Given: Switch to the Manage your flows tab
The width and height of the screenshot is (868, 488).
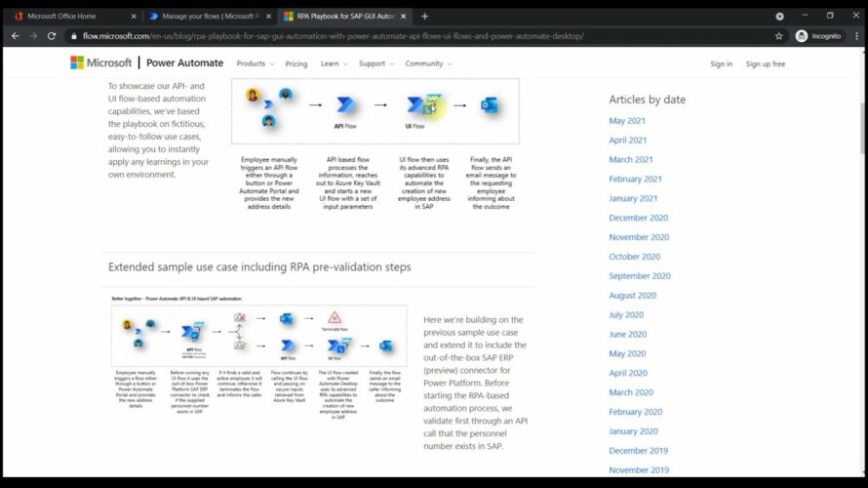Looking at the screenshot, I should [211, 16].
